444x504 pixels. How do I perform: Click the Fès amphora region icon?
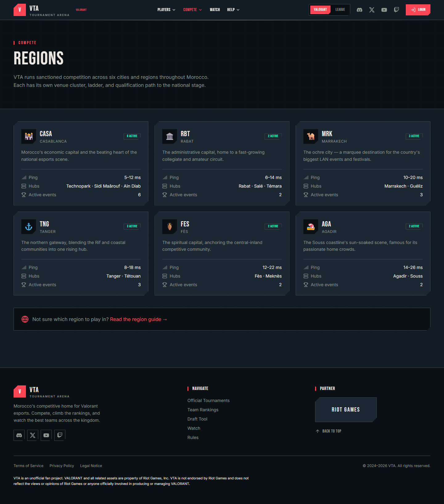pos(170,227)
